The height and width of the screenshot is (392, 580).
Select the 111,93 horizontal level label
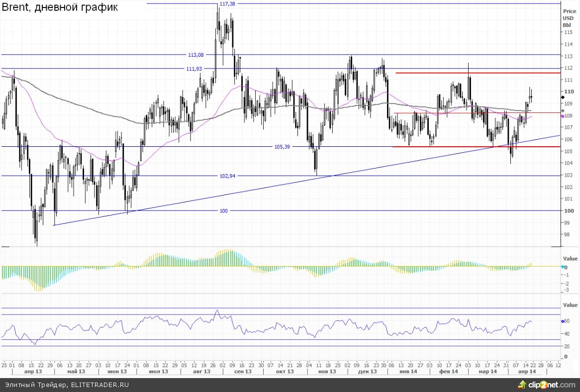193,69
